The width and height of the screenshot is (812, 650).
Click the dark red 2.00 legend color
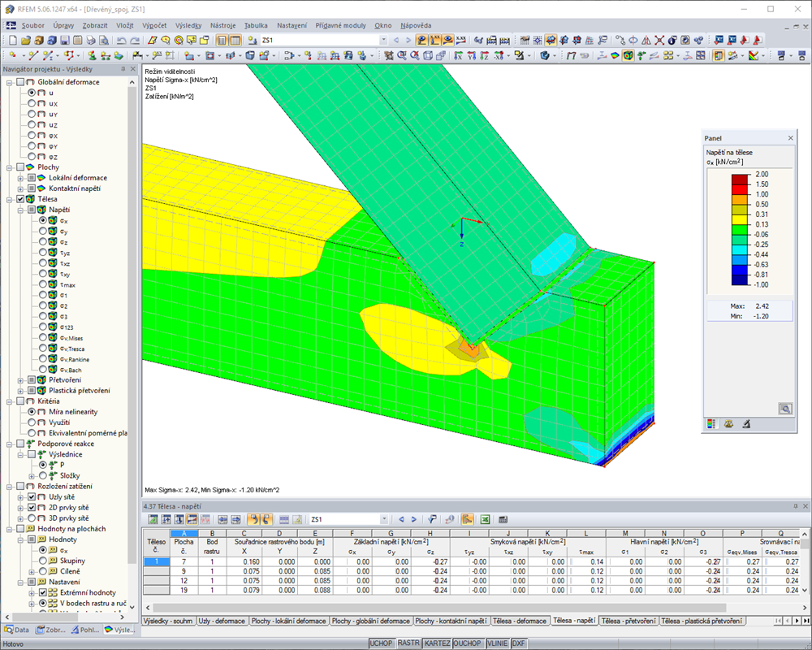(740, 180)
